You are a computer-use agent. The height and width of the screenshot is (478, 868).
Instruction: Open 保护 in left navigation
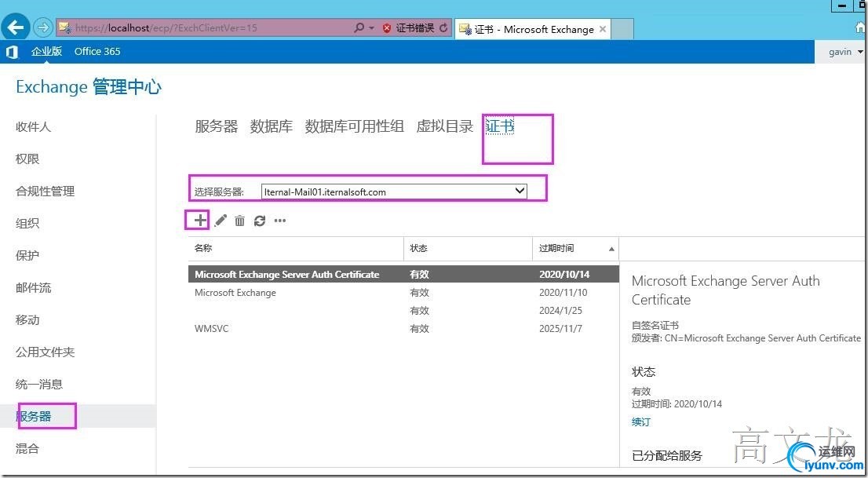tap(27, 255)
